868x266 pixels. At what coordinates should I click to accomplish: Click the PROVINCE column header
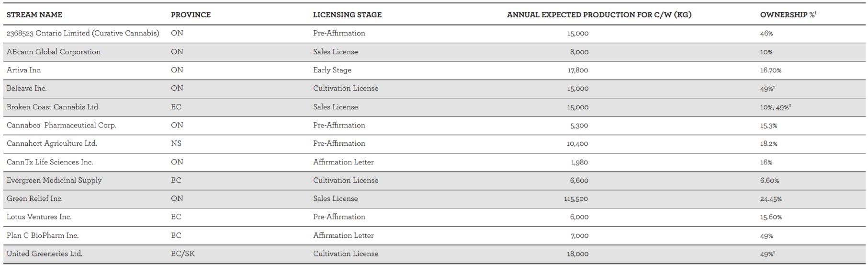pyautogui.click(x=191, y=15)
